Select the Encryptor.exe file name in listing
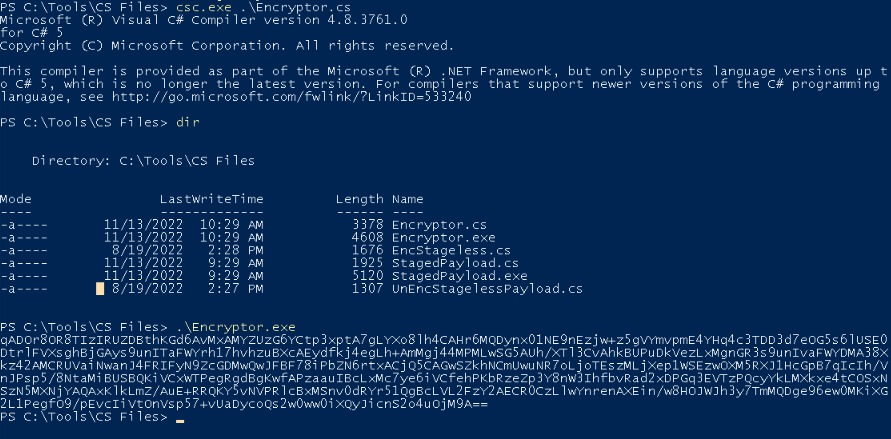 click(443, 237)
